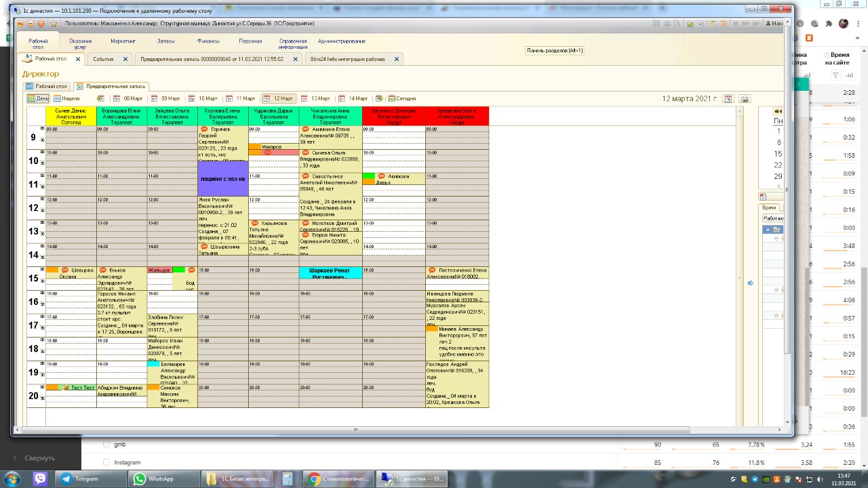This screenshot has width=868, height=488.
Task: Select the 12 Март day button
Action: [279, 99]
